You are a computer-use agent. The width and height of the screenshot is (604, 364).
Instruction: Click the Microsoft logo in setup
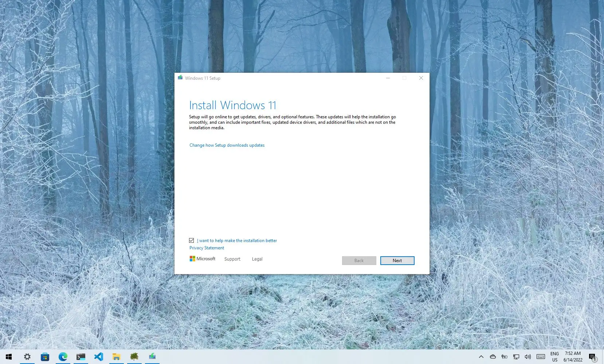[x=203, y=259]
